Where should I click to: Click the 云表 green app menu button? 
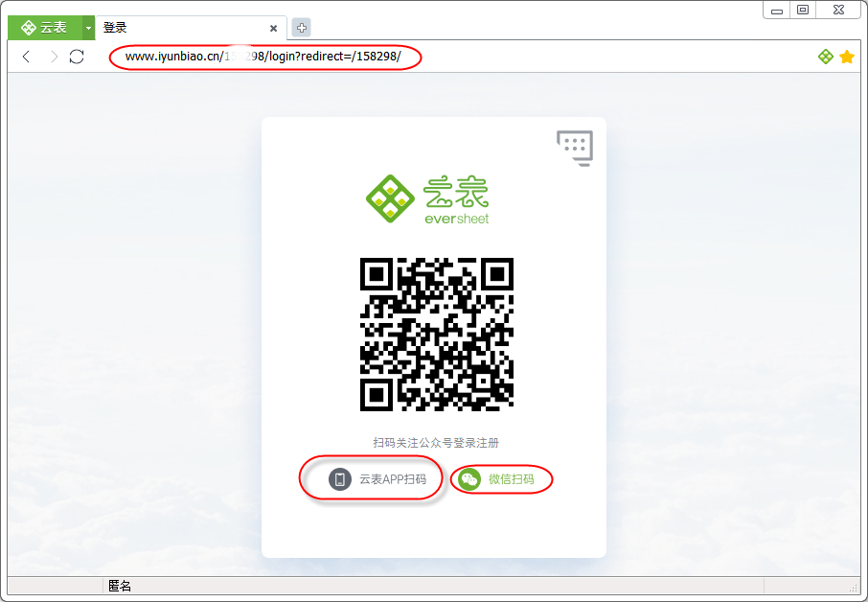[45, 28]
